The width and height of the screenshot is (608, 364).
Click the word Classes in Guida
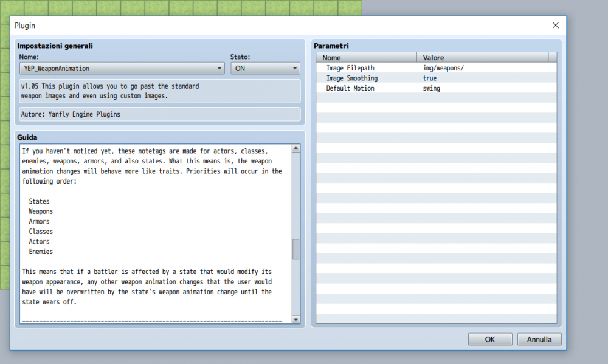point(41,232)
